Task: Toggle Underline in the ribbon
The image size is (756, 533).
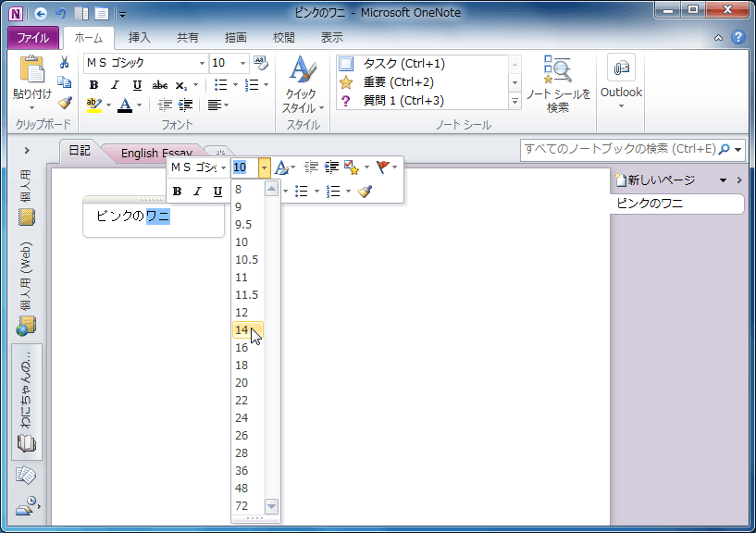Action: (137, 85)
